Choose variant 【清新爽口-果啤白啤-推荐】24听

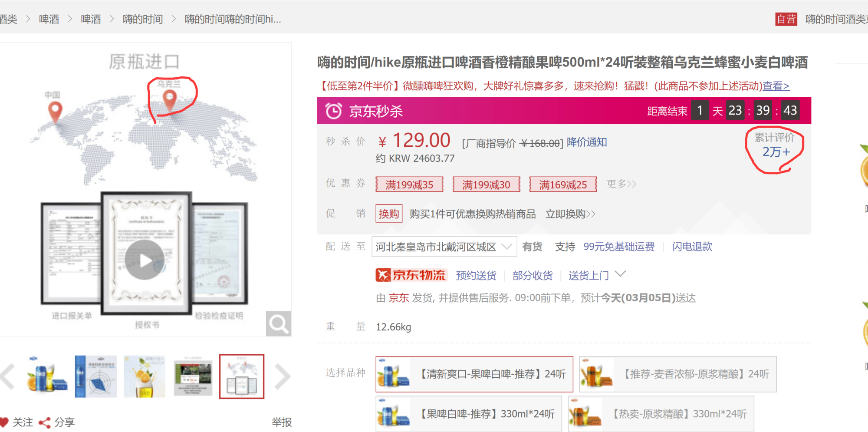click(474, 374)
